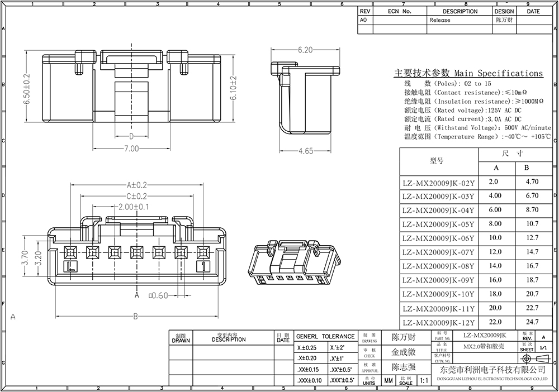Select the □0.60 pin size dimension

click(x=158, y=295)
